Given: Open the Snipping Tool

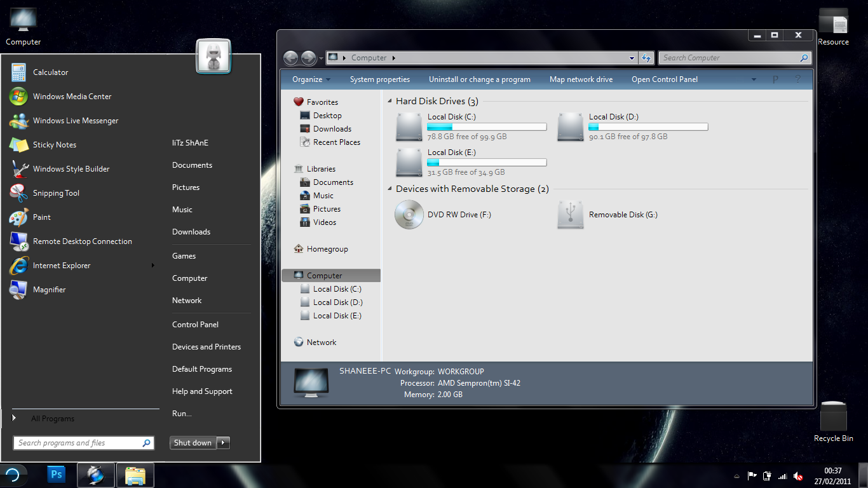Looking at the screenshot, I should (x=80, y=193).
